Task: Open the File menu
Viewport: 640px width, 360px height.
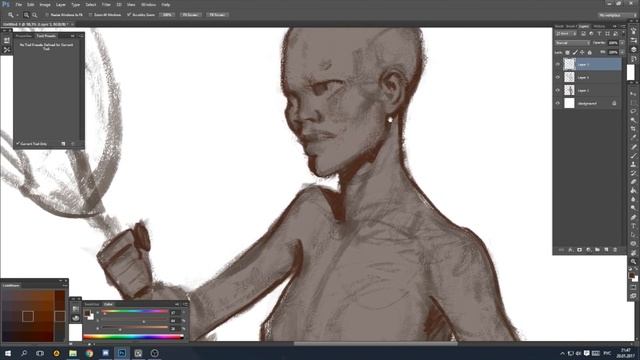Action: [x=18, y=4]
